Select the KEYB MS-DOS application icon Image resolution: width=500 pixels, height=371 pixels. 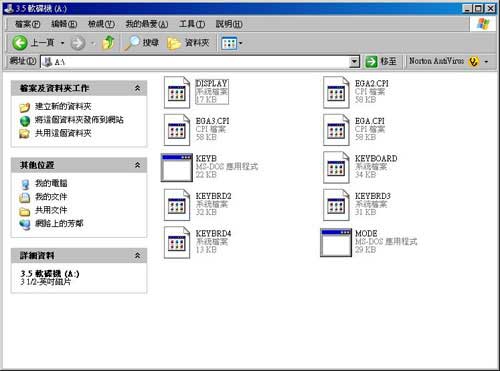coord(177,168)
